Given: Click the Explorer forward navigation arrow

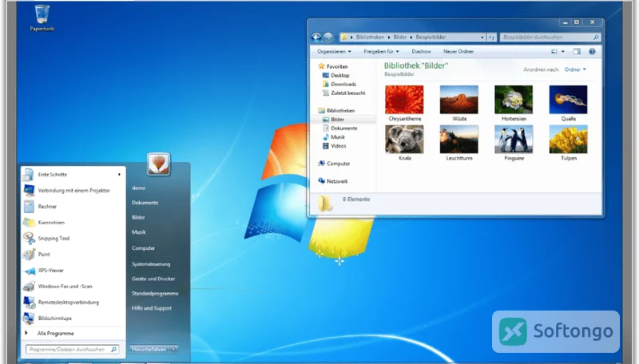Looking at the screenshot, I should [x=328, y=38].
